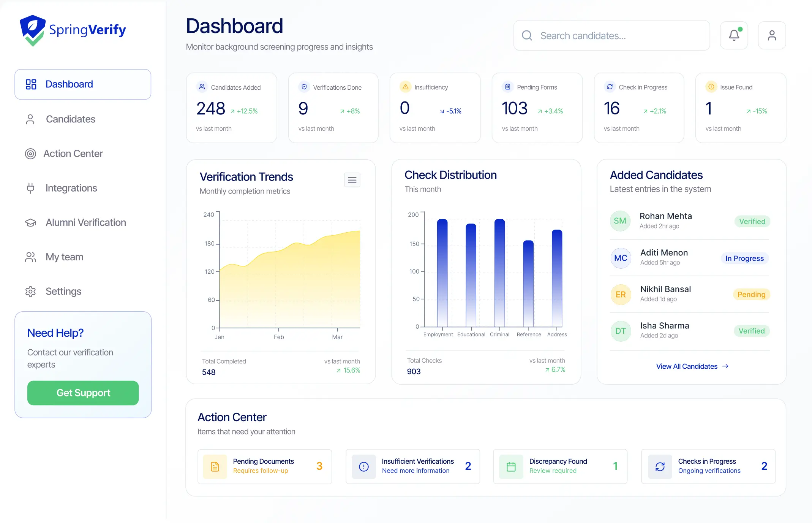Screen dimensions: 812x523
Task: Open the user profile icon
Action: [x=772, y=35]
